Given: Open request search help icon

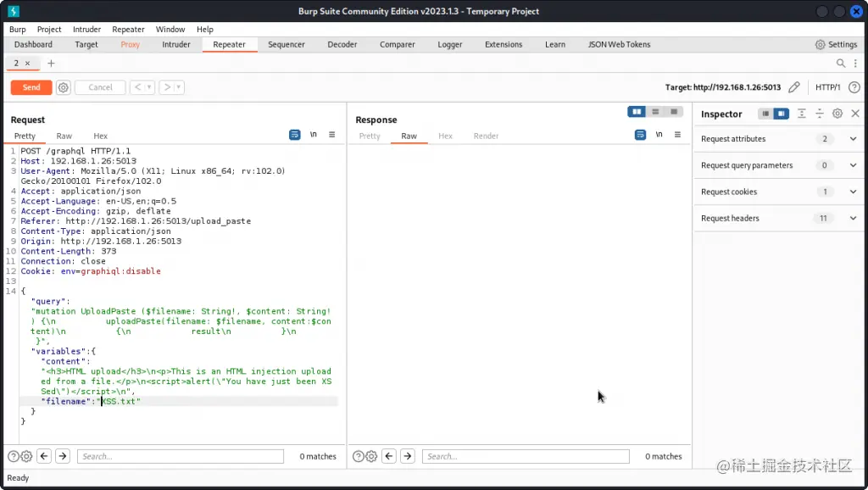Looking at the screenshot, I should (14, 456).
